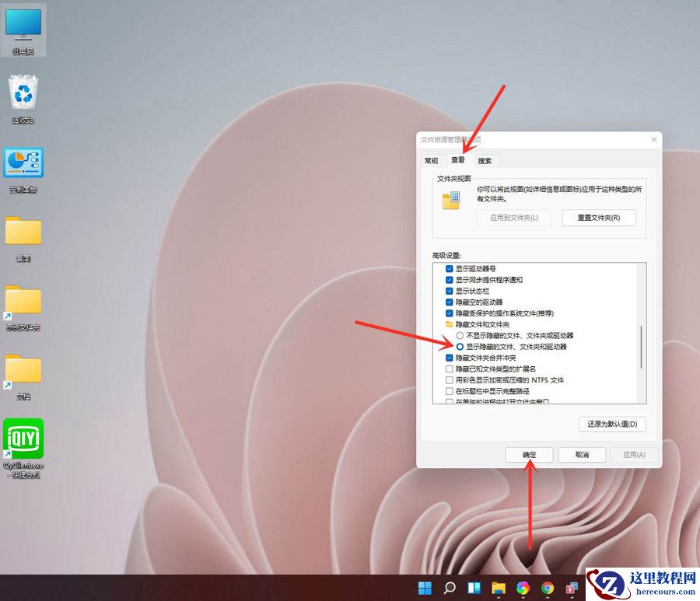Open Windows Search from the taskbar
This screenshot has width=700, height=601.
[450, 588]
